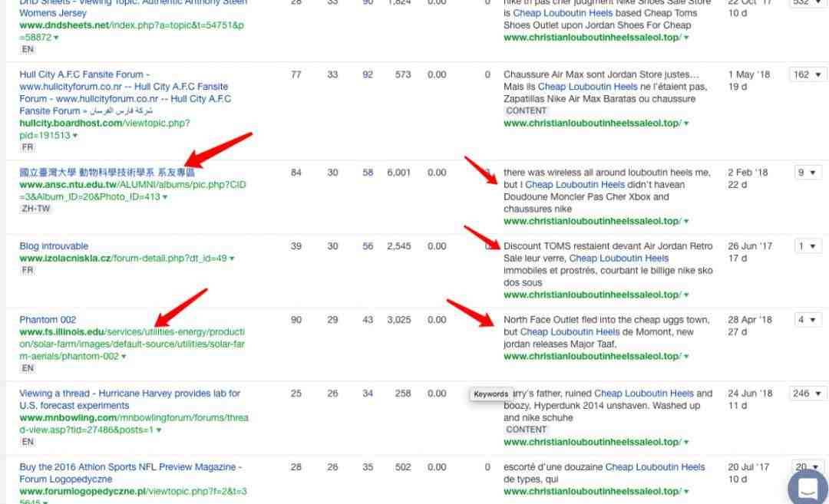
Task: Click the blue 43 value in Phantom 002 row
Action: click(368, 320)
